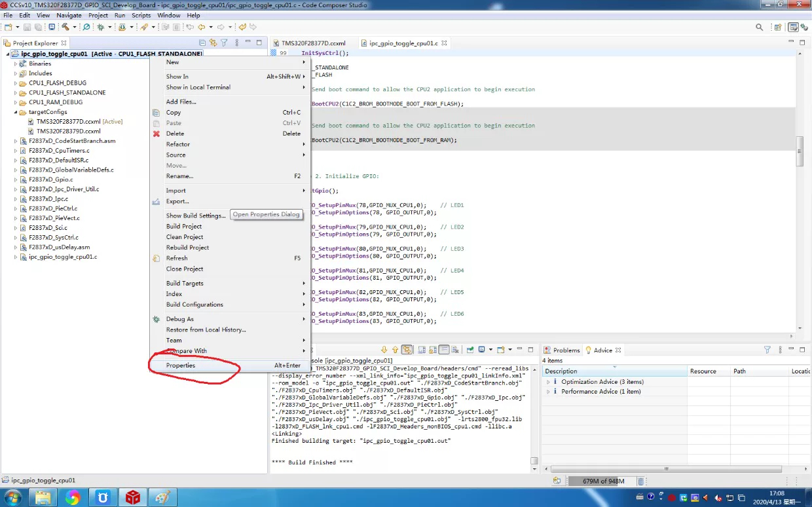Image resolution: width=812 pixels, height=507 pixels.
Task: Click the Console scroll down arrow icon
Action: pos(384,350)
